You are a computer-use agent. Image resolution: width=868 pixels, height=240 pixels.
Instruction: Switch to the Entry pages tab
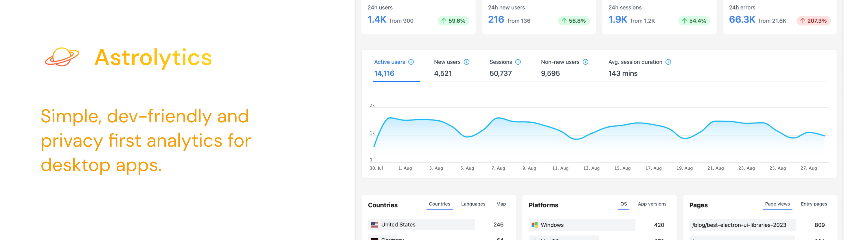pos(814,204)
